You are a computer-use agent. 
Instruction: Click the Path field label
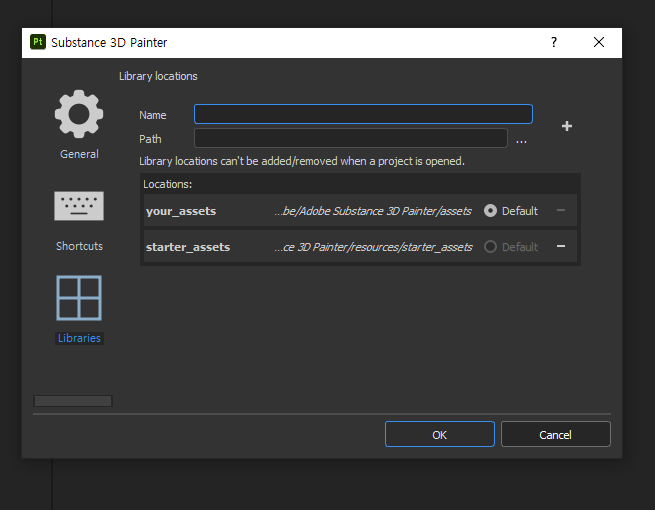tap(150, 139)
